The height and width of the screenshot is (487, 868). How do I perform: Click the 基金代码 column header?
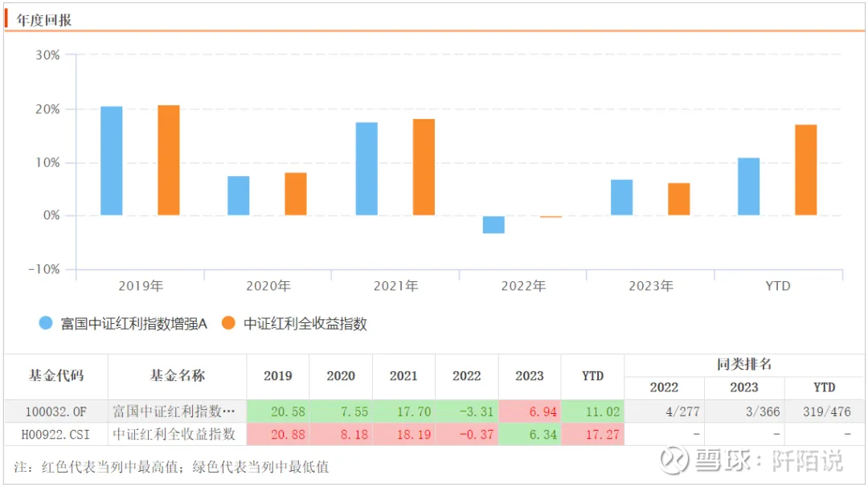point(56,376)
